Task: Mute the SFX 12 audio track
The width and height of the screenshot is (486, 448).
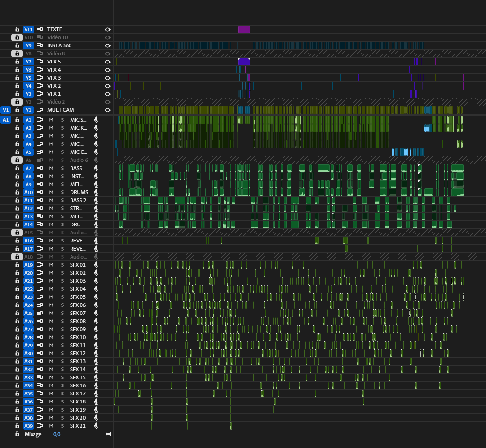Action: pos(51,353)
